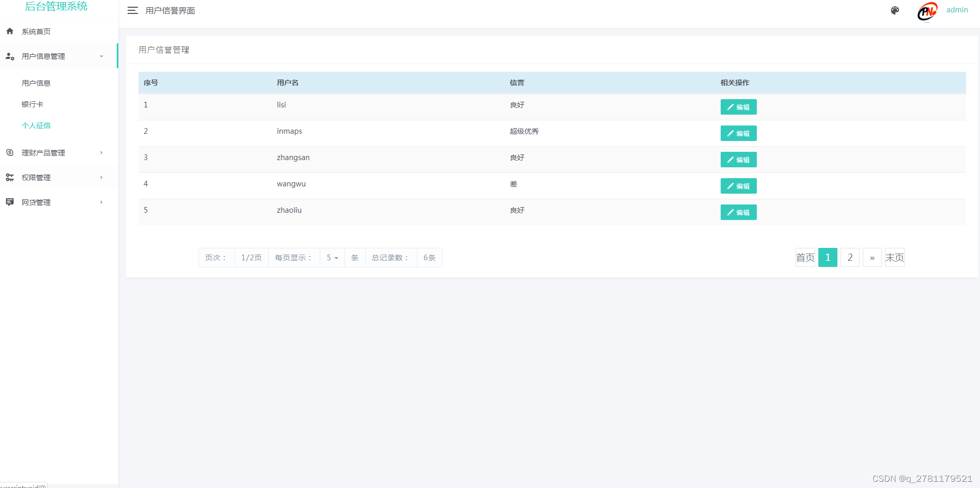This screenshot has height=488, width=980.
Task: Click the username cell wangwu
Action: 291,184
